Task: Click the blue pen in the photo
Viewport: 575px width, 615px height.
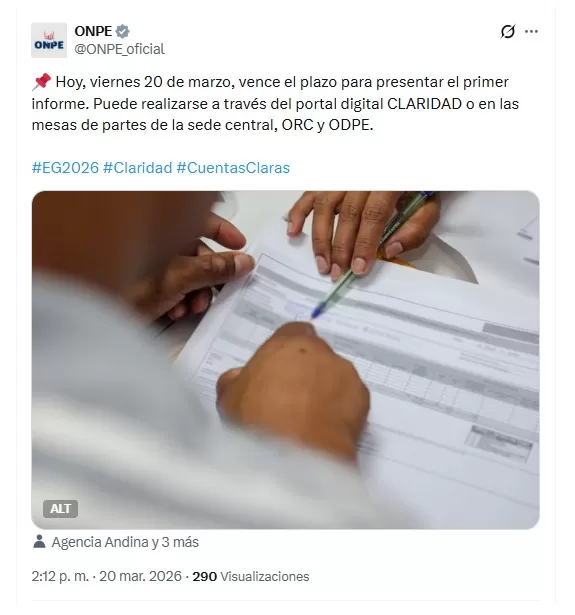Action: coord(373,254)
